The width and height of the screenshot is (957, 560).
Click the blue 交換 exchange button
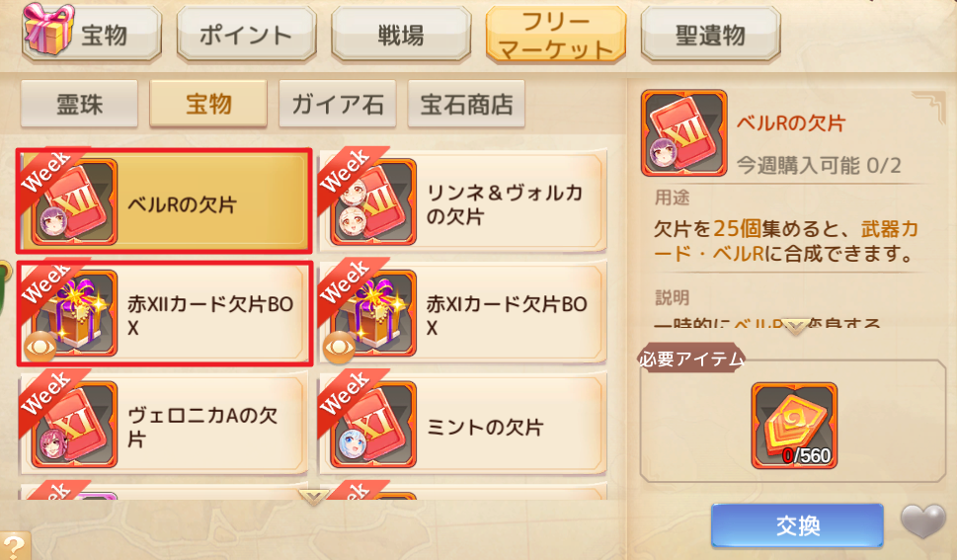[797, 525]
